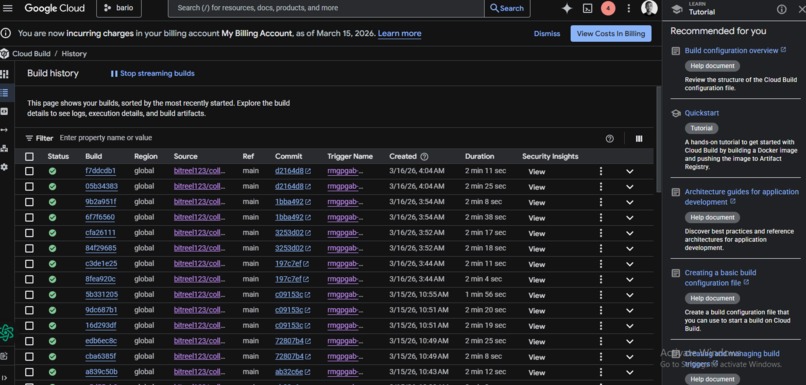Viewport: 806px width, 385px height.
Task: Check the box for build 9b2a951f
Action: [29, 202]
